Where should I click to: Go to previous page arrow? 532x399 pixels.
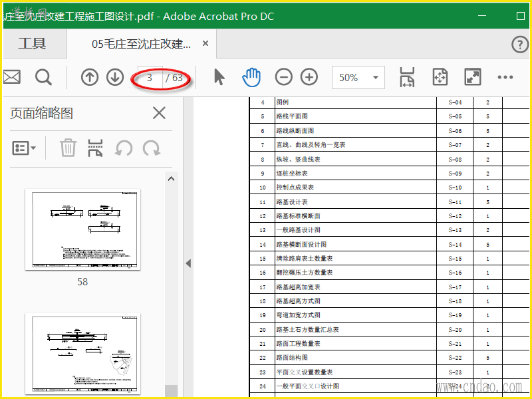coord(90,77)
